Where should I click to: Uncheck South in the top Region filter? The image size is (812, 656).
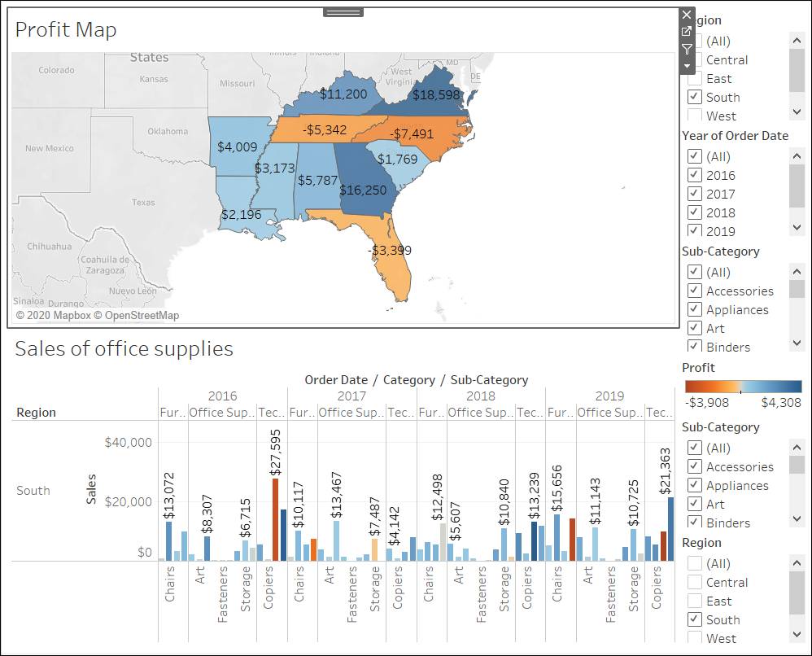click(x=695, y=97)
